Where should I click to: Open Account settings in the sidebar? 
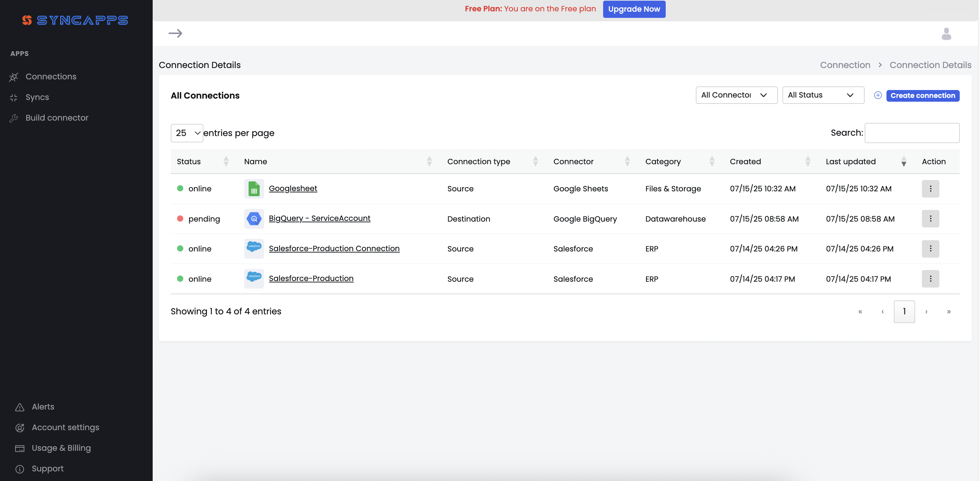click(x=65, y=427)
